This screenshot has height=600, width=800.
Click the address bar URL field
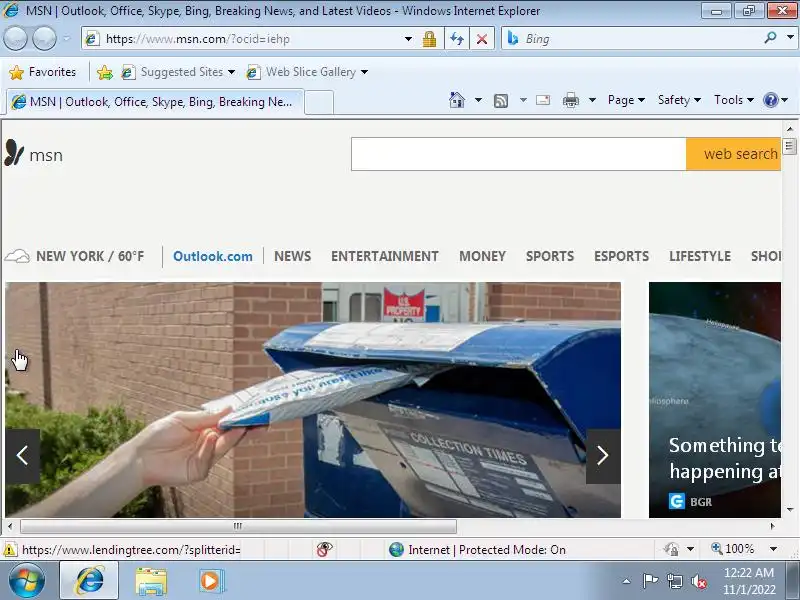tap(245, 39)
